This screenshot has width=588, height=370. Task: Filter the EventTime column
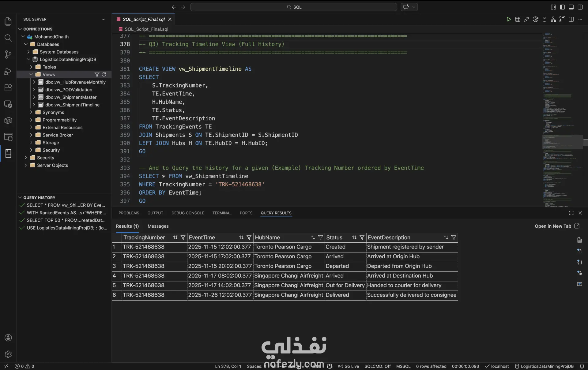[x=249, y=237]
